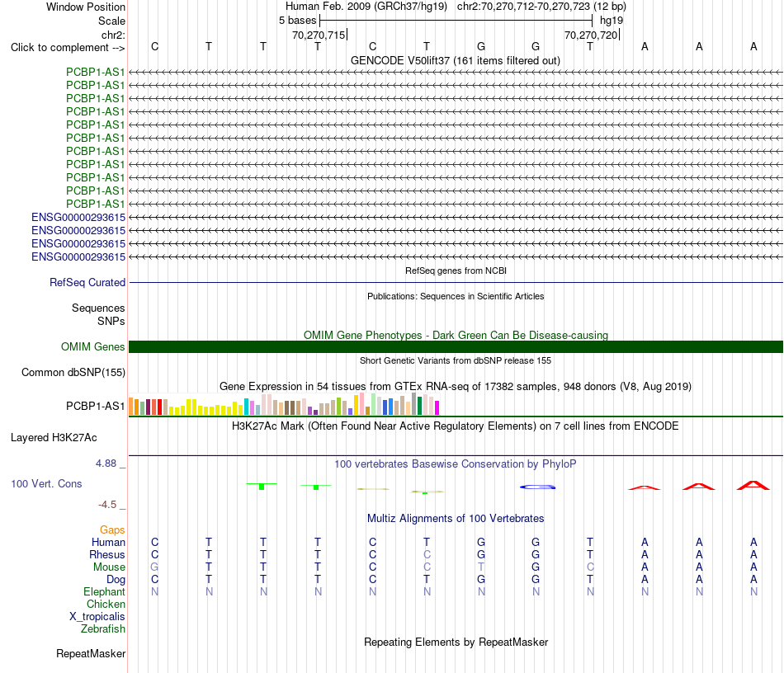Screen dimensions: 784x673
Task: Click the 'Mouse' alignment row label
Action: click(109, 567)
